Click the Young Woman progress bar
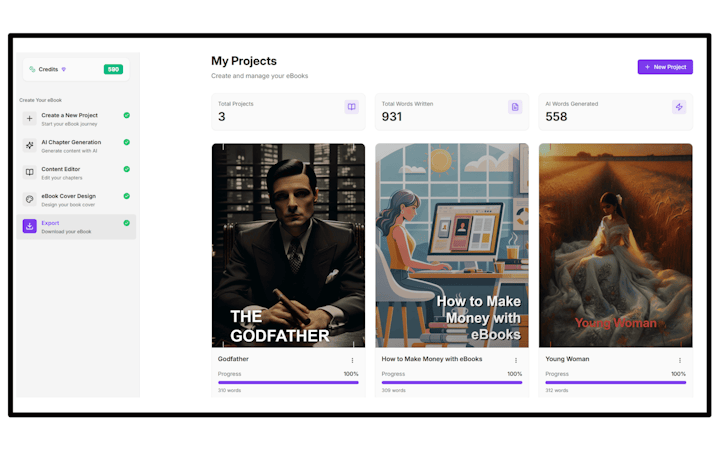 point(616,382)
